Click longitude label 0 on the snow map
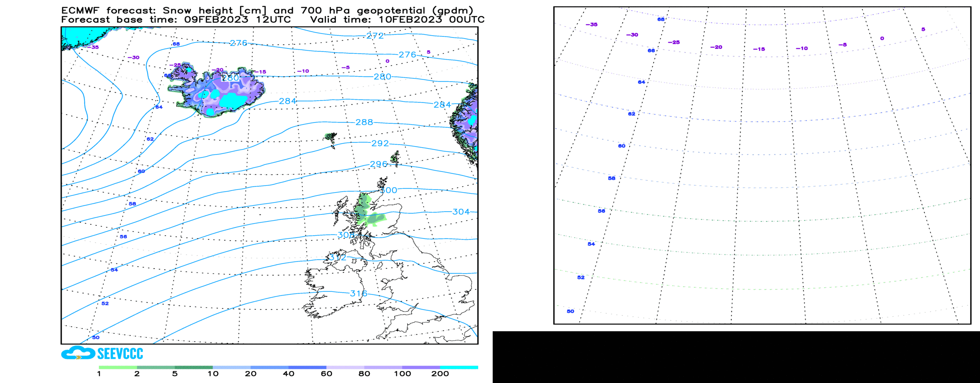Screen dimensions: 980x383 point(387,61)
